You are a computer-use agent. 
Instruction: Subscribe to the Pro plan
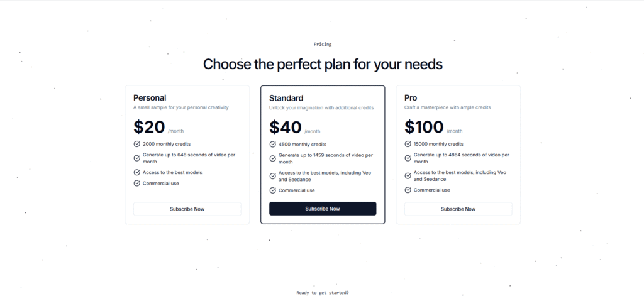click(x=458, y=209)
